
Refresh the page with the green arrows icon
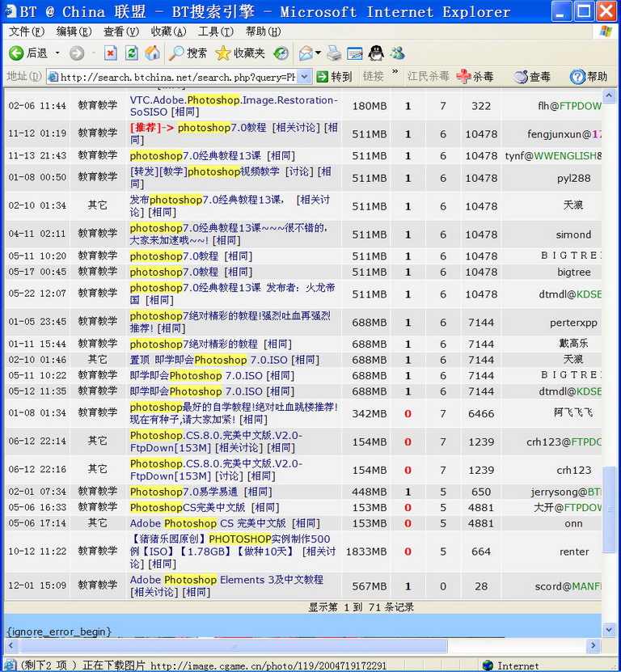point(132,53)
